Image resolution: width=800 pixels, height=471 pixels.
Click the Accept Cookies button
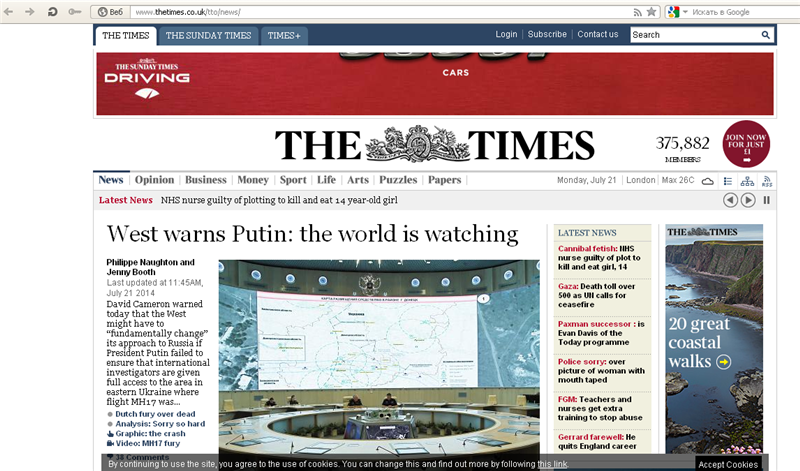(x=728, y=464)
